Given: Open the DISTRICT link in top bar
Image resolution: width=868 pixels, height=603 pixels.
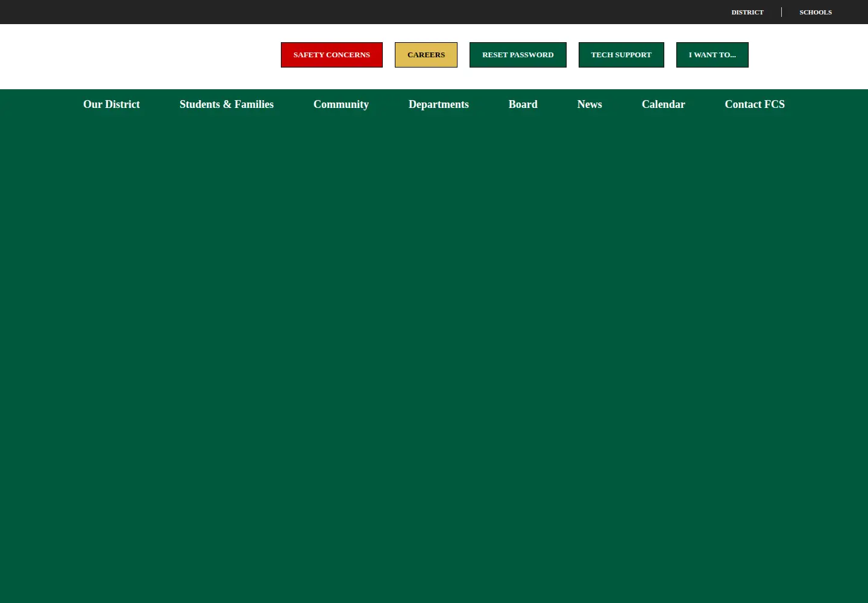Looking at the screenshot, I should (747, 12).
